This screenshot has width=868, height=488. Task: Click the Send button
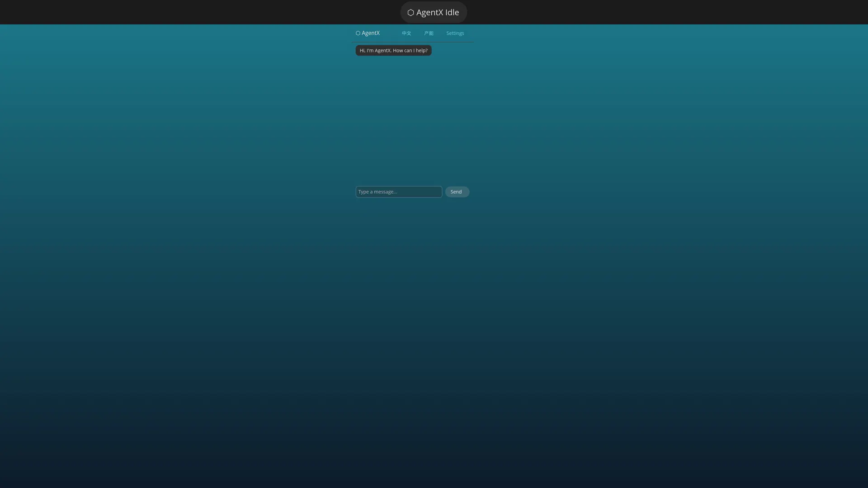point(457,192)
